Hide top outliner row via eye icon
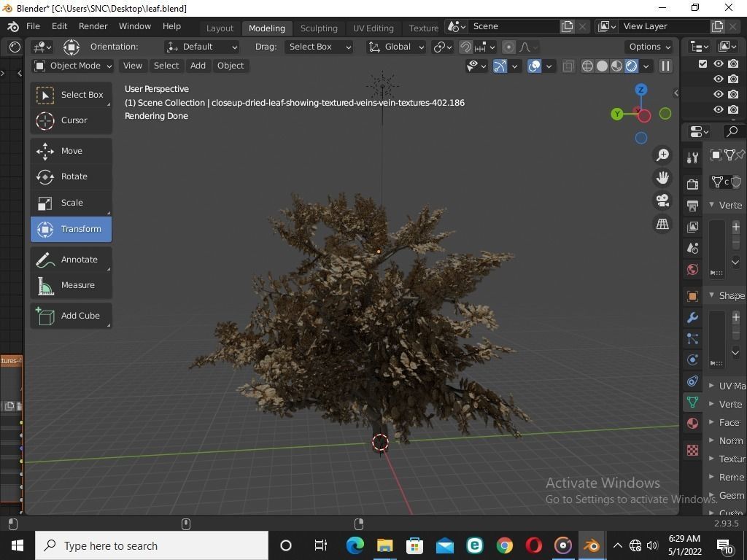The image size is (747, 560). coord(719,63)
